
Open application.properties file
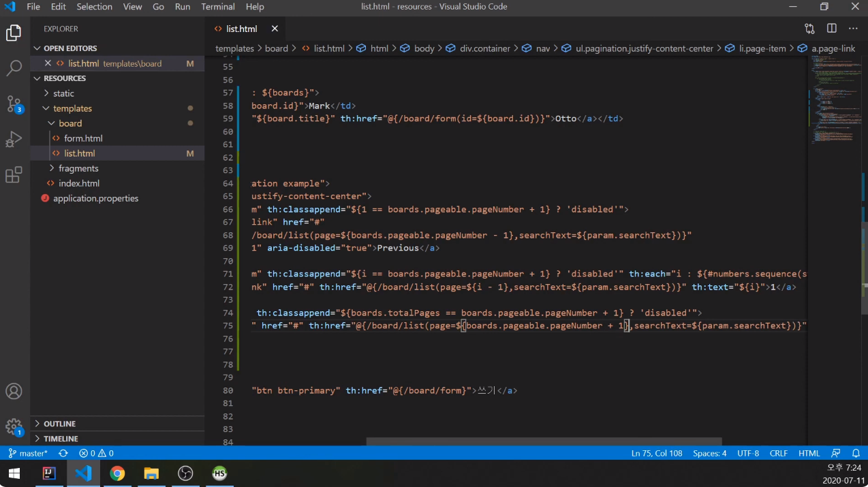pos(95,198)
